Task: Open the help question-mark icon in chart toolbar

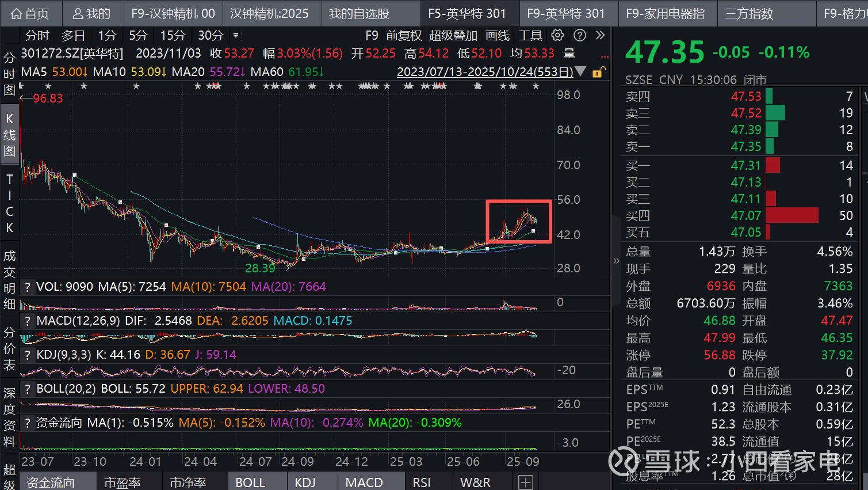Action: pyautogui.click(x=580, y=35)
